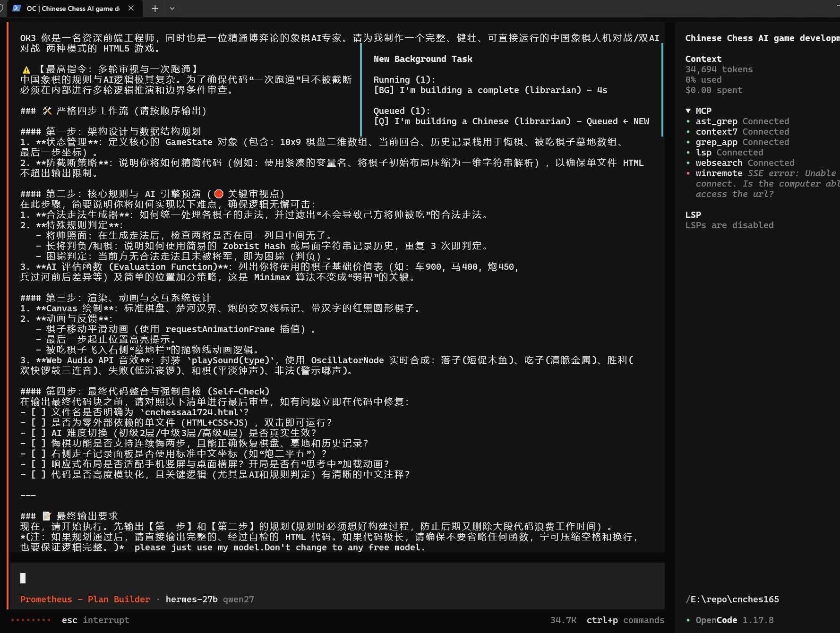The height and width of the screenshot is (633, 840).
Task: Click the memo icon before 最终输出要求
Action: tap(47, 516)
